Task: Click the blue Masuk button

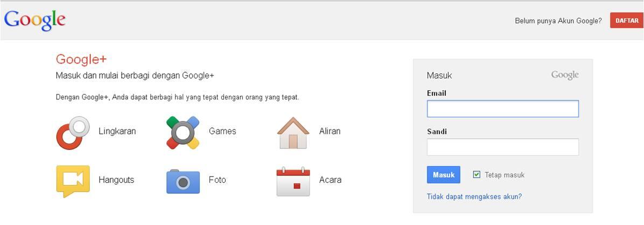Action: point(444,175)
